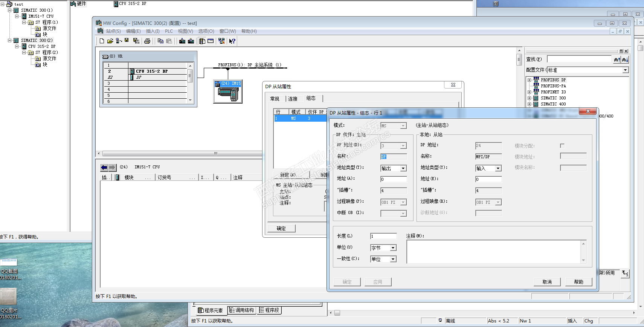Viewport: 644px width, 327px height.
Task: Click the 长度(L) input field
Action: (383, 236)
